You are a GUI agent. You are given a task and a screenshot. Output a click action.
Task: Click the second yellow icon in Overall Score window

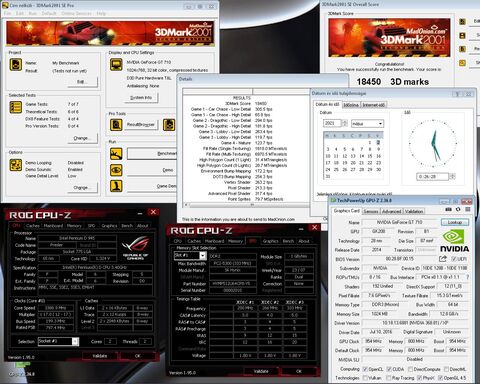[462, 35]
